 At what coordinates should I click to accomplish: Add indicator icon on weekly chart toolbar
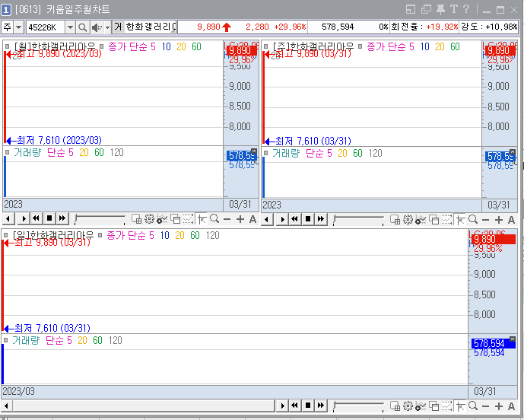[421, 220]
